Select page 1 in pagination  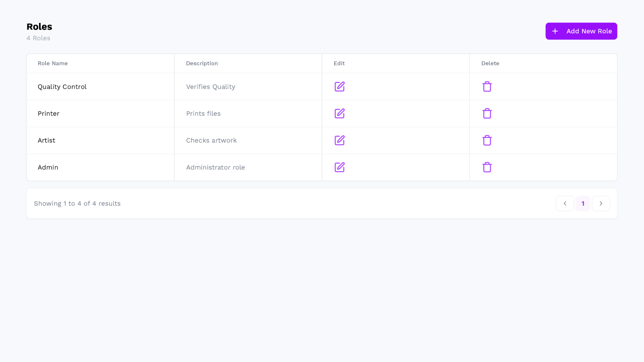[583, 203]
